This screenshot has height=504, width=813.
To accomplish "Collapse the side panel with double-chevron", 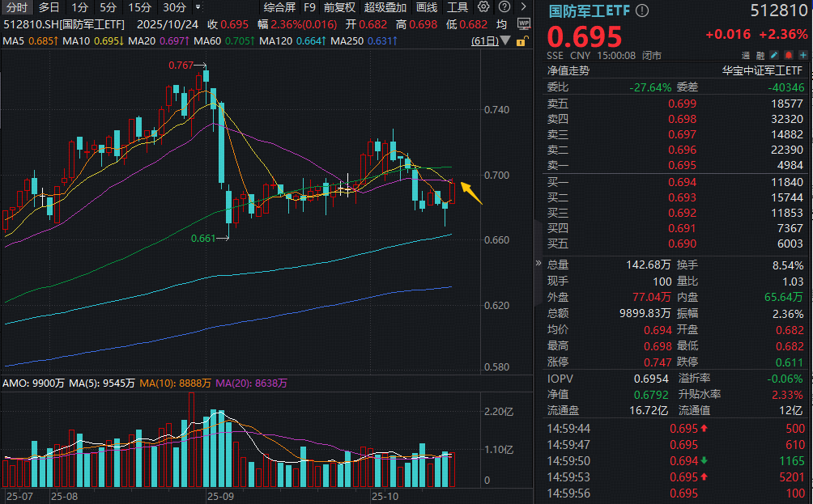I will [x=538, y=264].
